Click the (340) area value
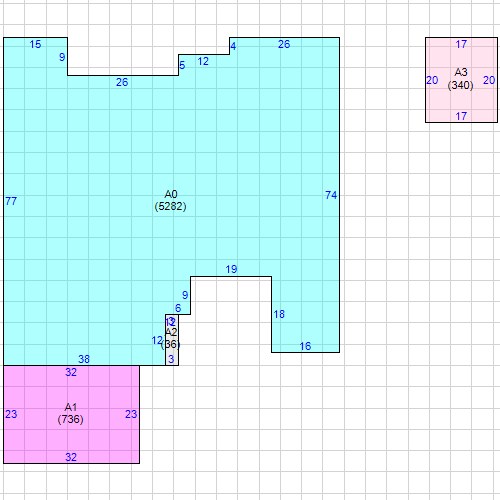Image resolution: width=500 pixels, height=500 pixels. click(460, 85)
